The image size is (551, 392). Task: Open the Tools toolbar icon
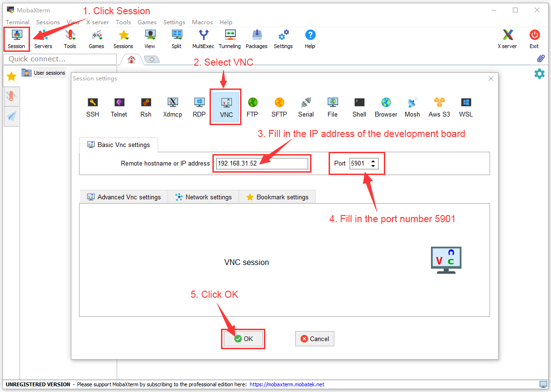(70, 39)
